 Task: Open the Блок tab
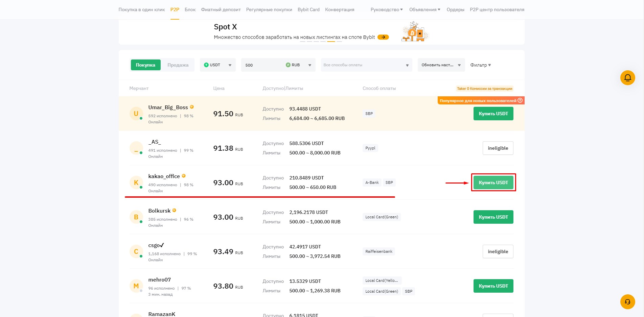coord(190,9)
